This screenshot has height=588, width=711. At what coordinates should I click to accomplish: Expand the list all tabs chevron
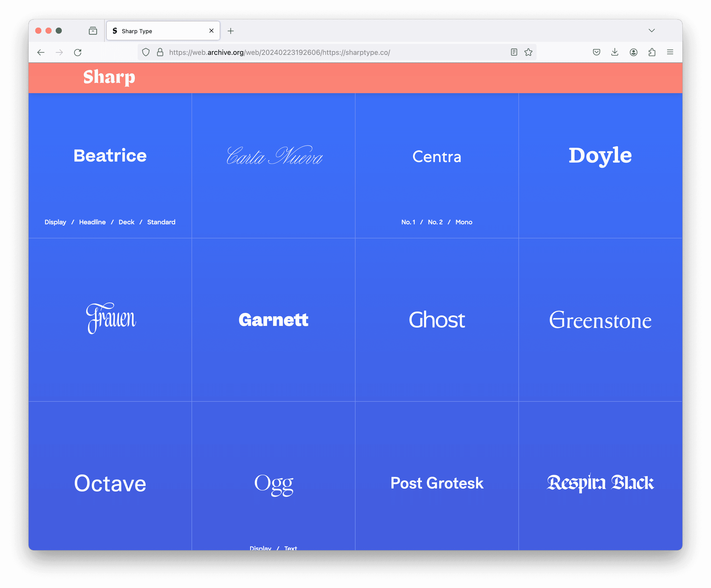click(x=652, y=31)
